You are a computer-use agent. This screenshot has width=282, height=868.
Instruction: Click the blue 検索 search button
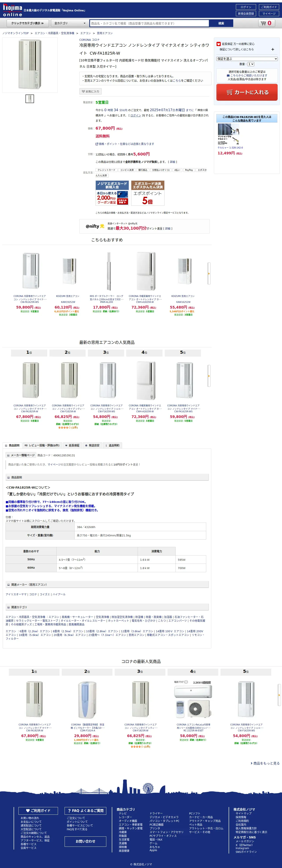coord(221,23)
